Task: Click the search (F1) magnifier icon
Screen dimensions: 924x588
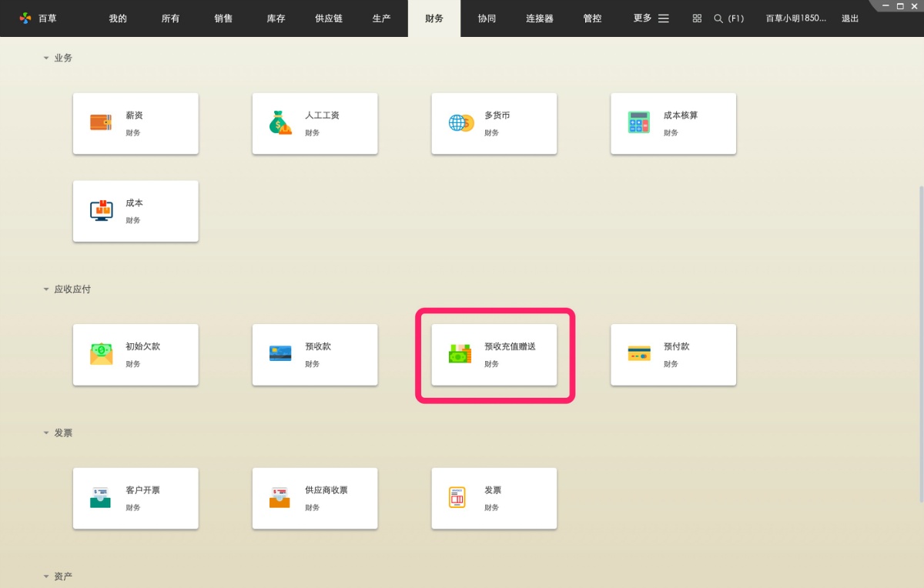Action: click(x=718, y=18)
